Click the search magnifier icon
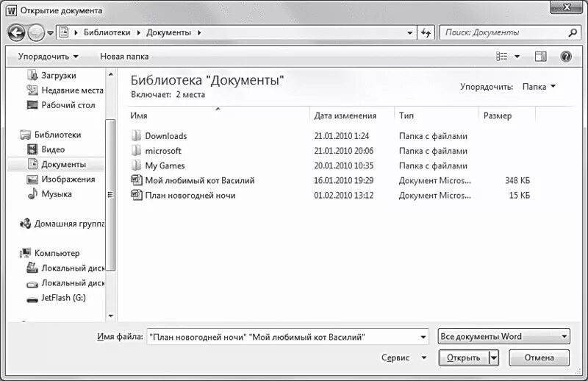This screenshot has width=588, height=381. coord(573,33)
